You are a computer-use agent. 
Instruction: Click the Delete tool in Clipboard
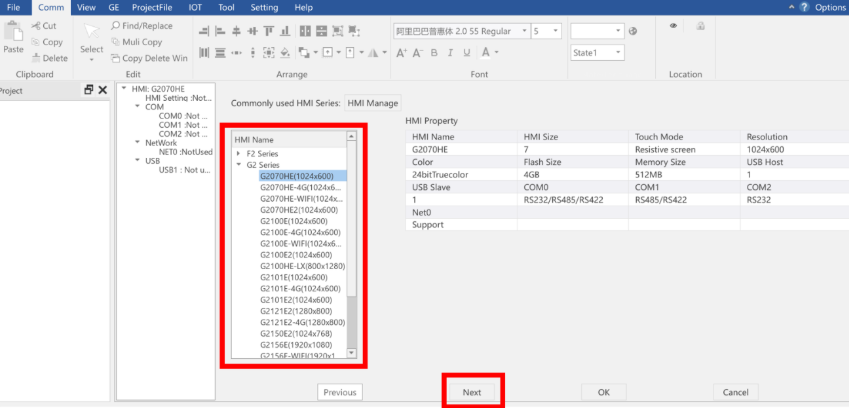pos(49,58)
